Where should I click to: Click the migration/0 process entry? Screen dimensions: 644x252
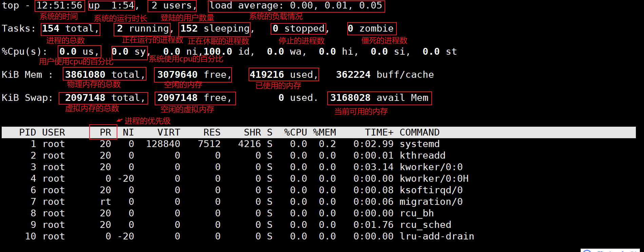tap(431, 202)
